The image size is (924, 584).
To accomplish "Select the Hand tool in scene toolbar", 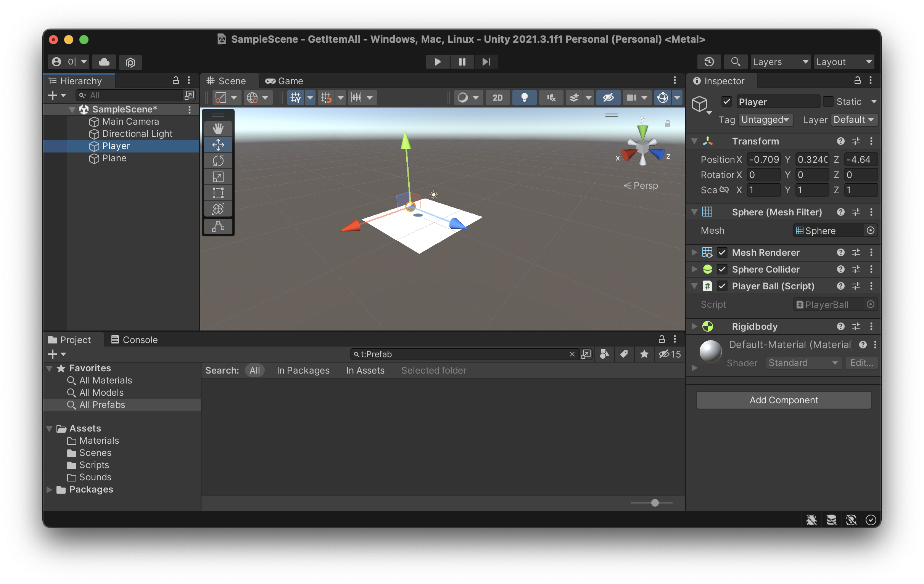I will click(x=218, y=128).
